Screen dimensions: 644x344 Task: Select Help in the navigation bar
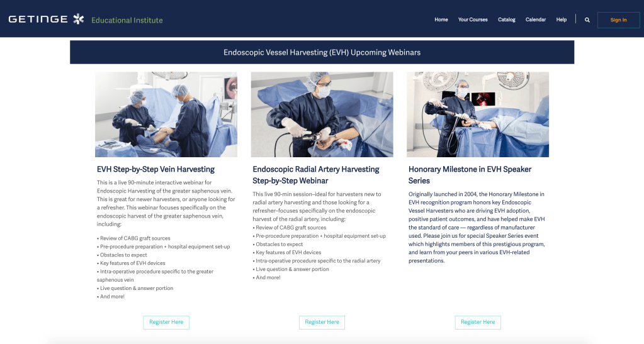[562, 19]
